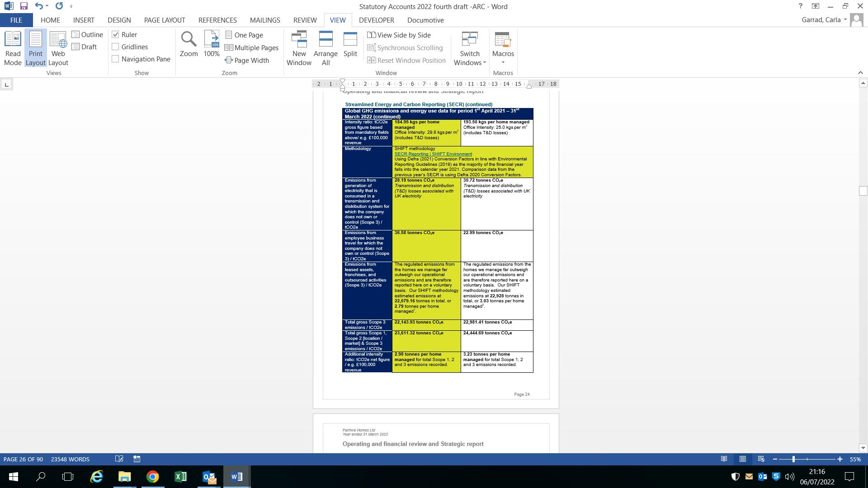Open the FILE menu
This screenshot has height=488, width=868.
[x=16, y=20]
